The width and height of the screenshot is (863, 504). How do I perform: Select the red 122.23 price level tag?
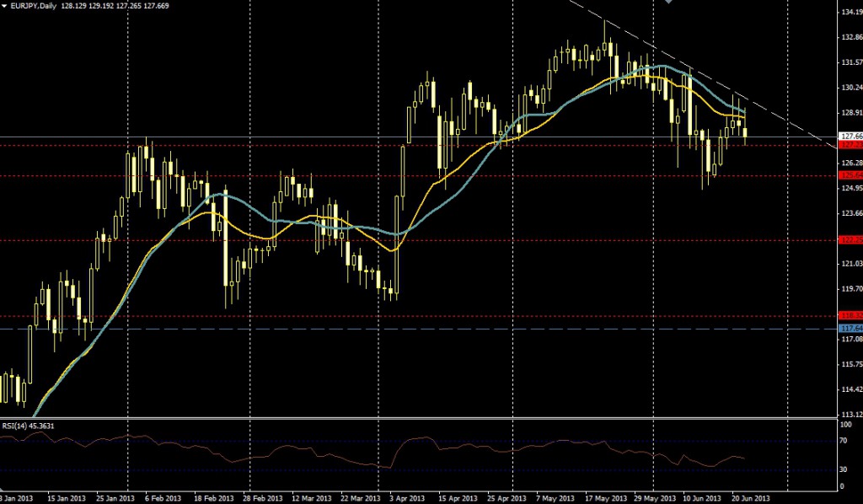click(x=850, y=240)
